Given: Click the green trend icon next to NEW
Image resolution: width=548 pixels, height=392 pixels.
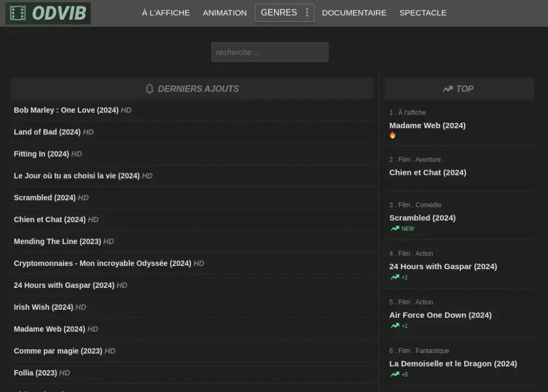Looking at the screenshot, I should 395,228.
